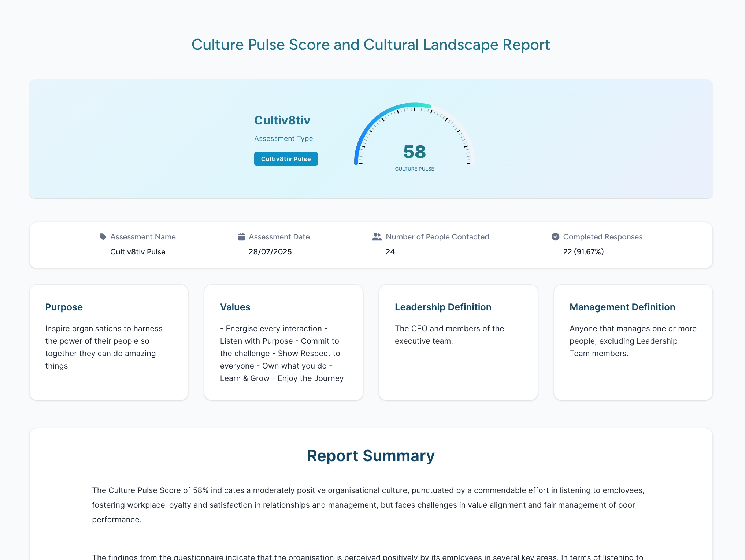Click the Cultiv8tiv Pulse assessment name
Screen dimensions: 745x560
tap(138, 252)
